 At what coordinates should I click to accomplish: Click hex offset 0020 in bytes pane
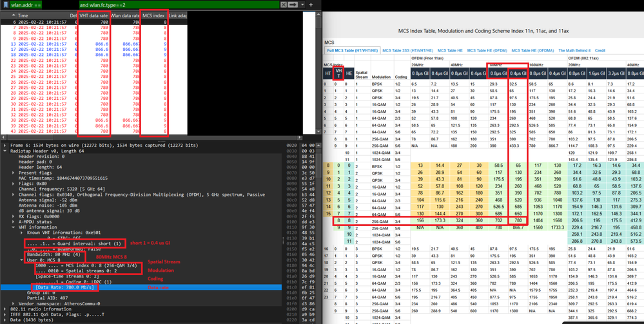[293, 146]
